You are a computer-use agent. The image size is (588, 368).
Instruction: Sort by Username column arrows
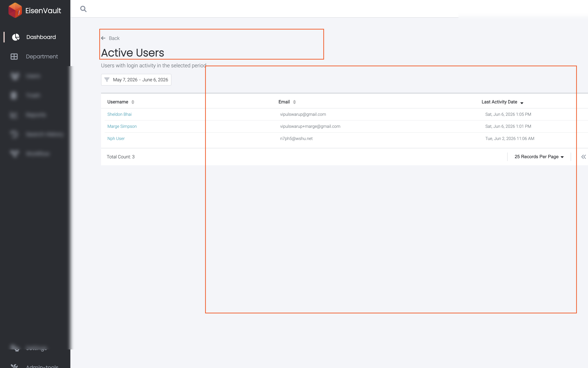coord(133,102)
